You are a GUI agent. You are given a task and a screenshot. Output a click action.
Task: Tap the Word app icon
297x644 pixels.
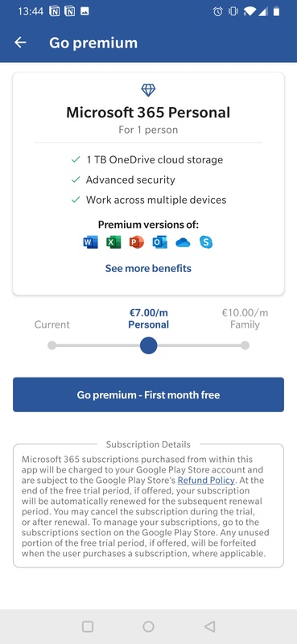[x=90, y=242]
